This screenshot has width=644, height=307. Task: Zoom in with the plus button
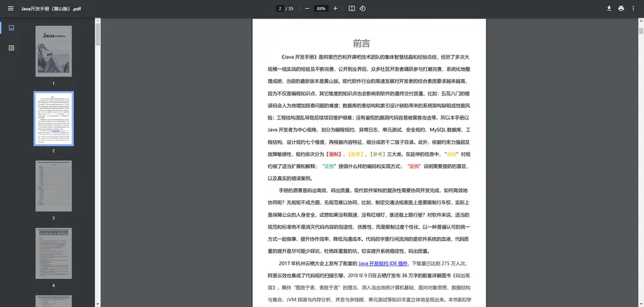point(335,8)
